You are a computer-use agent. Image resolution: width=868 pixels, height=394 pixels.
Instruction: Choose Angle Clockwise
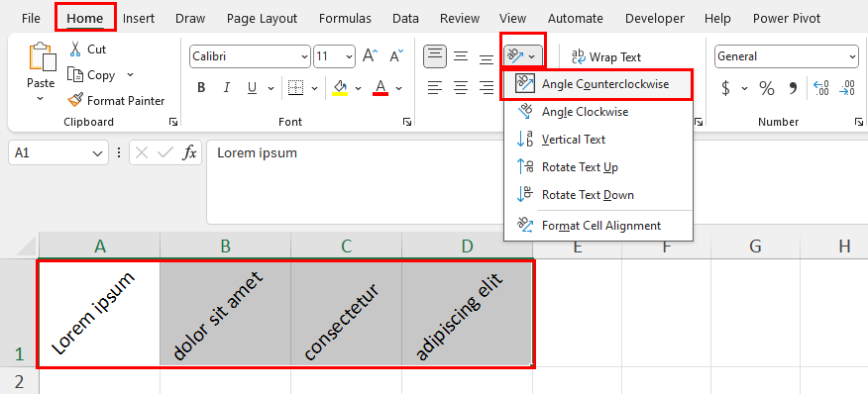[597, 112]
